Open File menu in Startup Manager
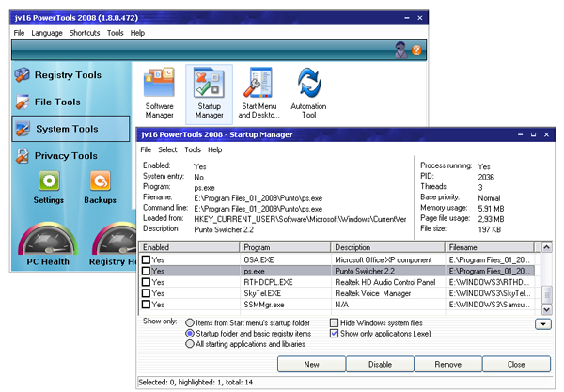 click(x=146, y=150)
